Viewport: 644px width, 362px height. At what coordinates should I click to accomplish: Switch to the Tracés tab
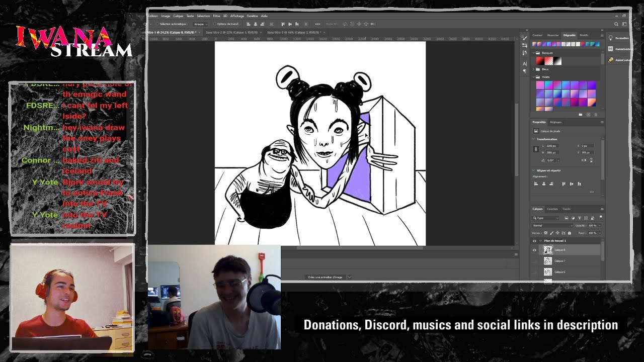pyautogui.click(x=566, y=209)
